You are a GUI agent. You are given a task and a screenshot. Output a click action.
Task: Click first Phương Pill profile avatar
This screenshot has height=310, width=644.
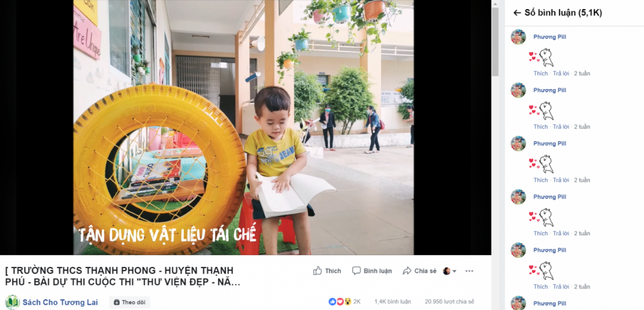pyautogui.click(x=518, y=37)
